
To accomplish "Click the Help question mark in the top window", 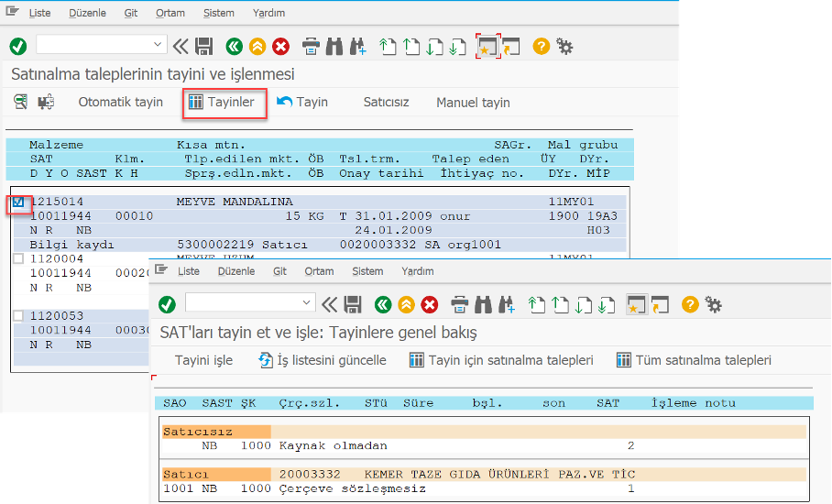I will (x=542, y=47).
